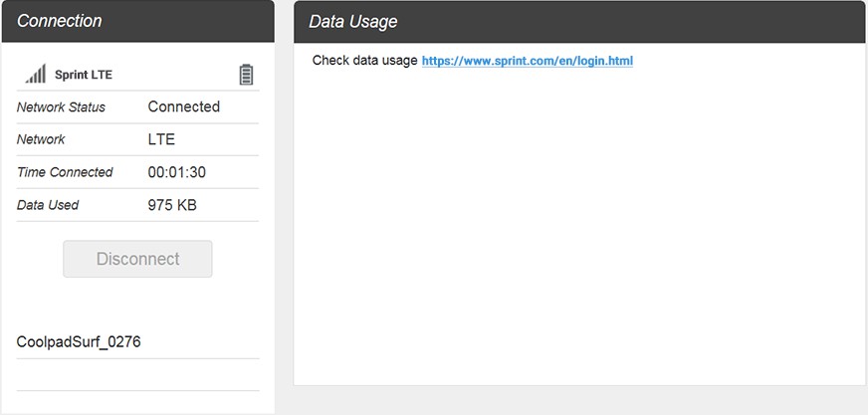Click empty space beside the Disconnect button
This screenshot has width=868, height=415.
[x=241, y=259]
